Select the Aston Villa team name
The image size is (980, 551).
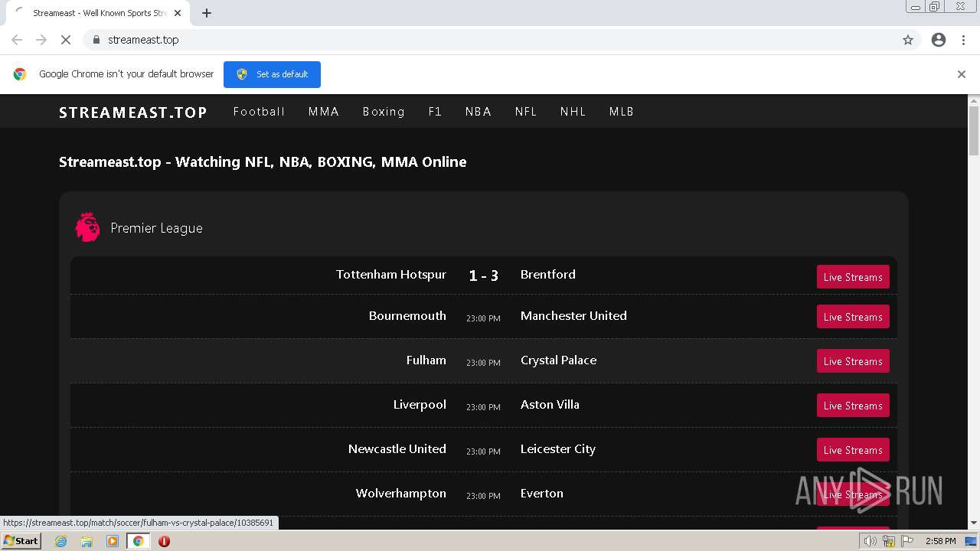click(x=550, y=404)
